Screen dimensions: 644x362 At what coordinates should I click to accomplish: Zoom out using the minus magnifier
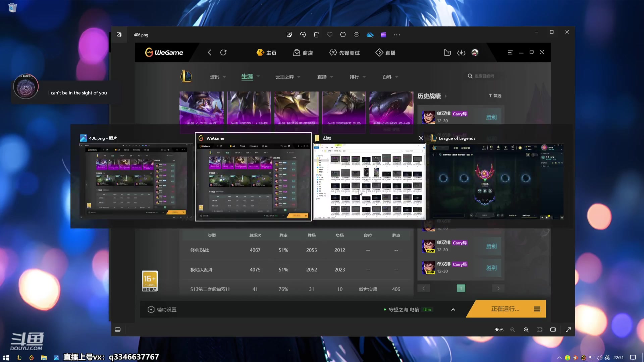(513, 329)
